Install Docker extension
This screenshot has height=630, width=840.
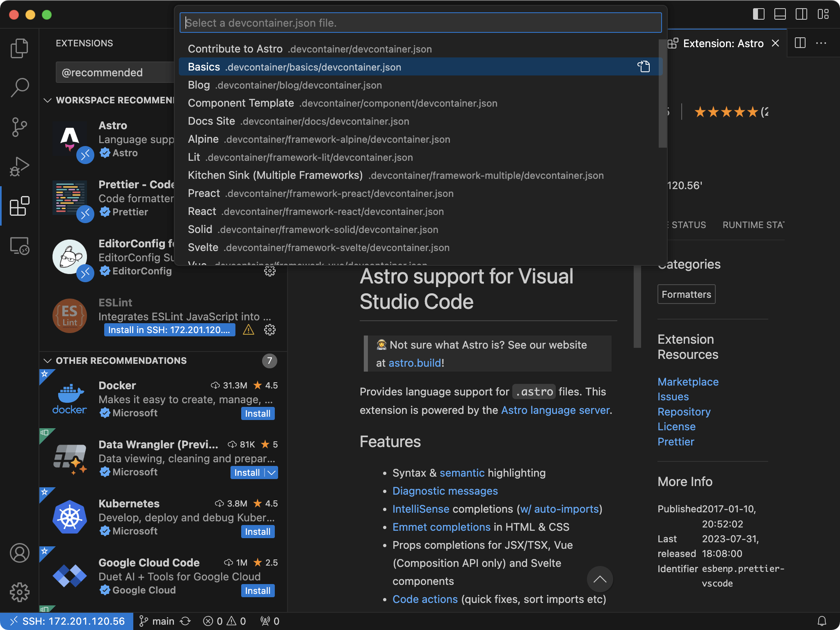[x=258, y=413]
